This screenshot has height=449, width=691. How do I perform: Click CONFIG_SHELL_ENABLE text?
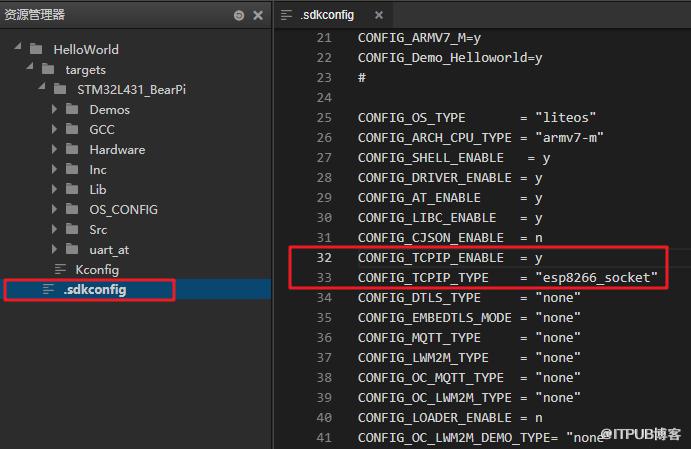pyautogui.click(x=431, y=158)
